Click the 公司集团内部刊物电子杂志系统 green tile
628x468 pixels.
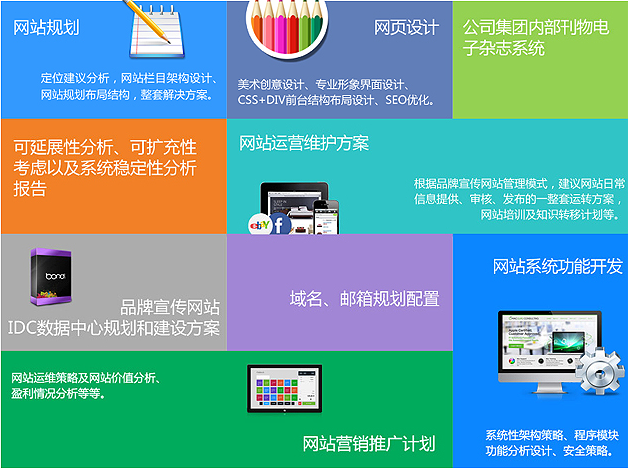[540, 60]
